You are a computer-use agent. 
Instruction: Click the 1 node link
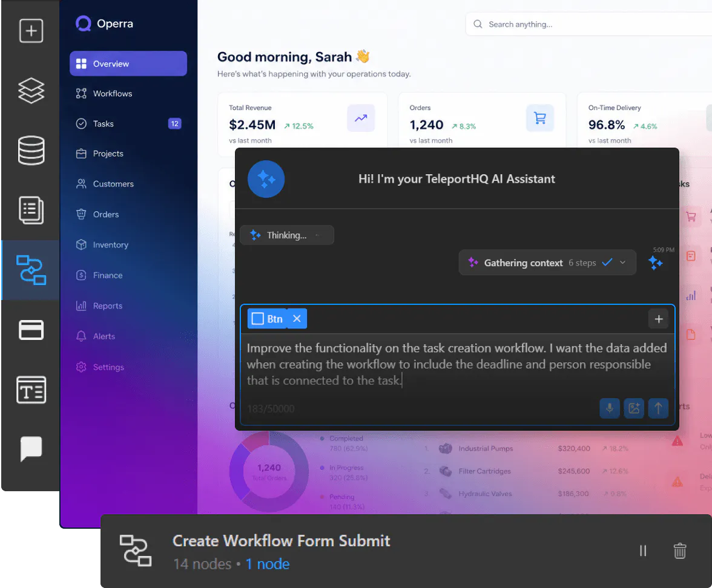pos(268,564)
